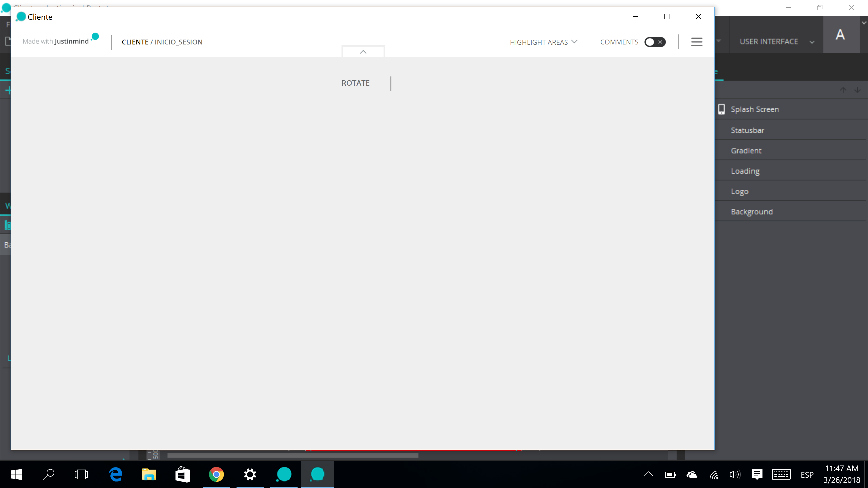Click the A user avatar icon
The height and width of the screenshot is (488, 868).
click(x=840, y=34)
